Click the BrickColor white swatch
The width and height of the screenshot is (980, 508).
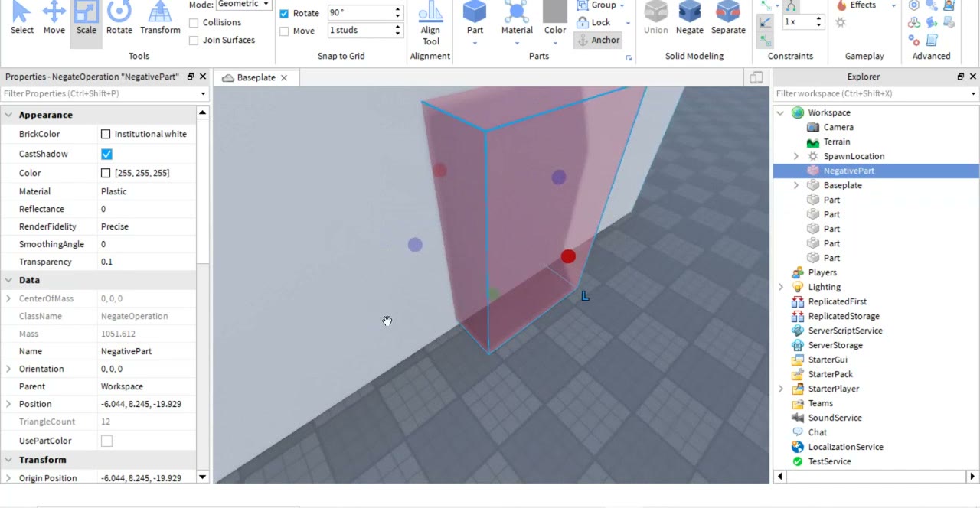click(106, 134)
